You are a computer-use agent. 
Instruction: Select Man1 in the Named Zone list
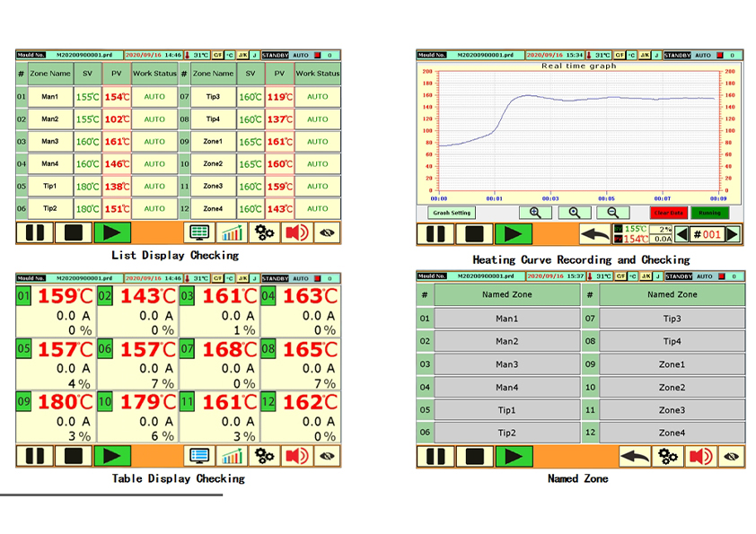coord(506,319)
